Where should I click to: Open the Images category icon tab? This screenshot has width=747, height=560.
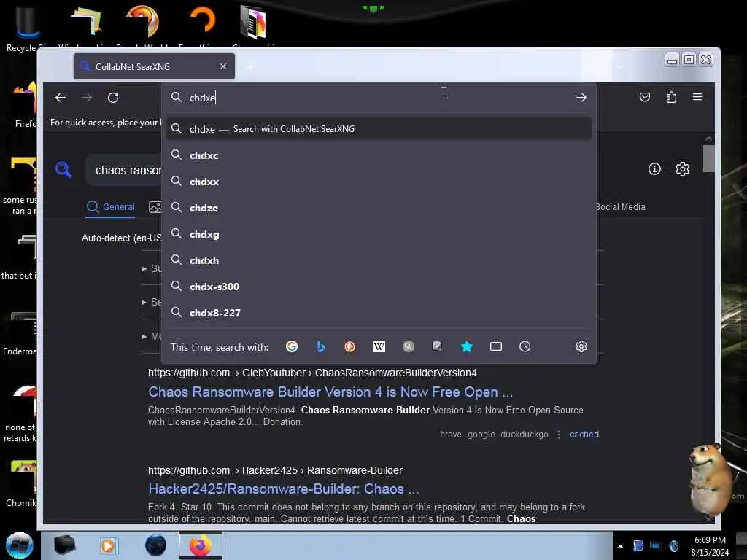pos(155,206)
